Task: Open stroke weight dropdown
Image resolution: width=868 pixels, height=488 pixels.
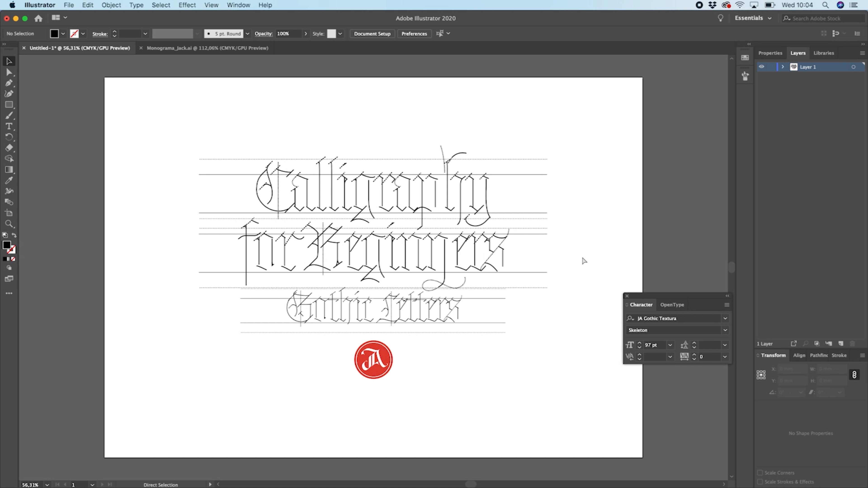Action: pyautogui.click(x=145, y=34)
